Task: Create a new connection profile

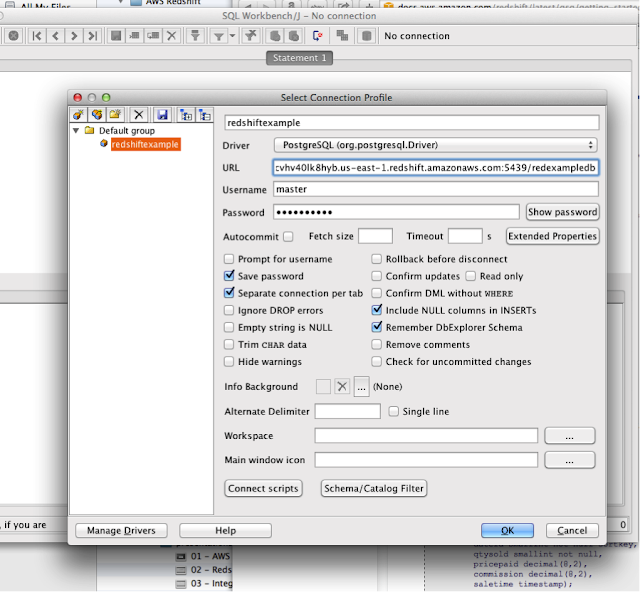Action: pos(78,115)
